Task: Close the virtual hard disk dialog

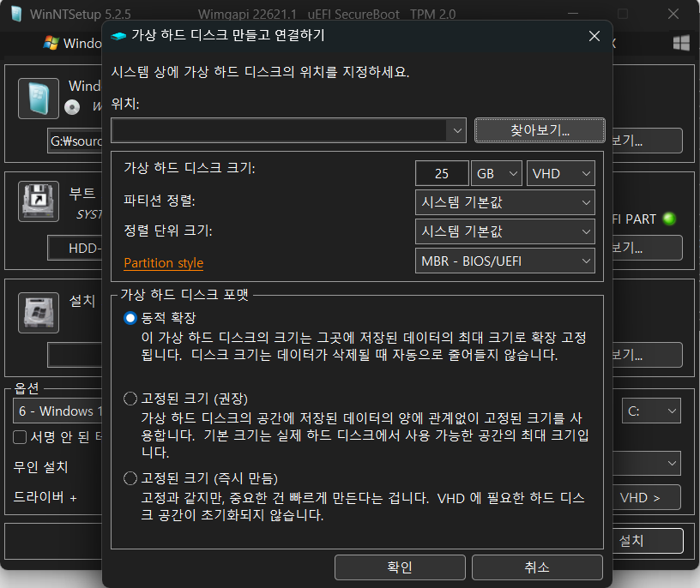Action: [594, 36]
